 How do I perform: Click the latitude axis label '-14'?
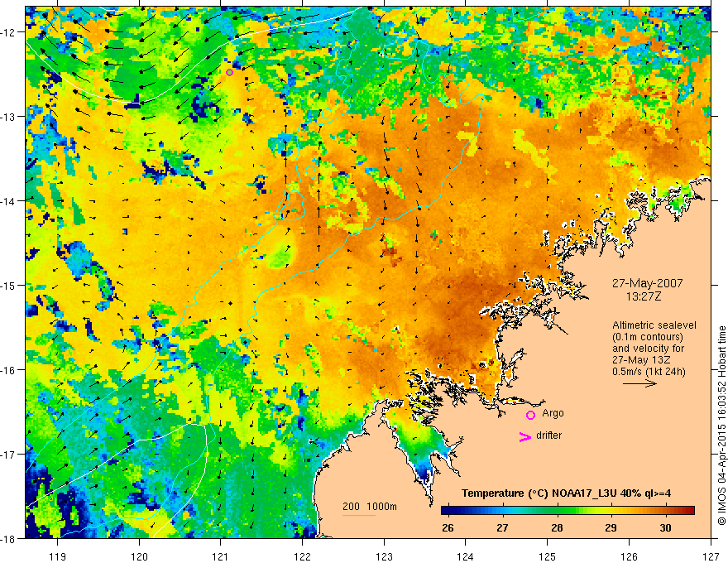pos(9,201)
